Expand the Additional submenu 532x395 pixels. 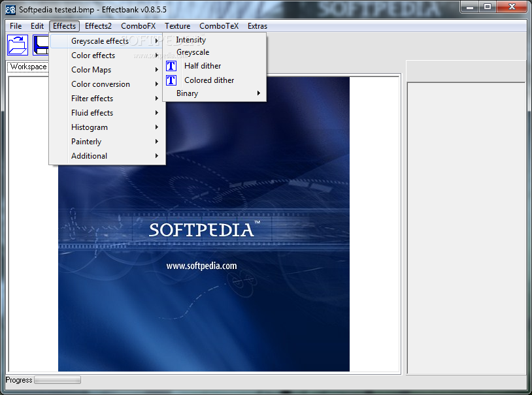coord(107,156)
